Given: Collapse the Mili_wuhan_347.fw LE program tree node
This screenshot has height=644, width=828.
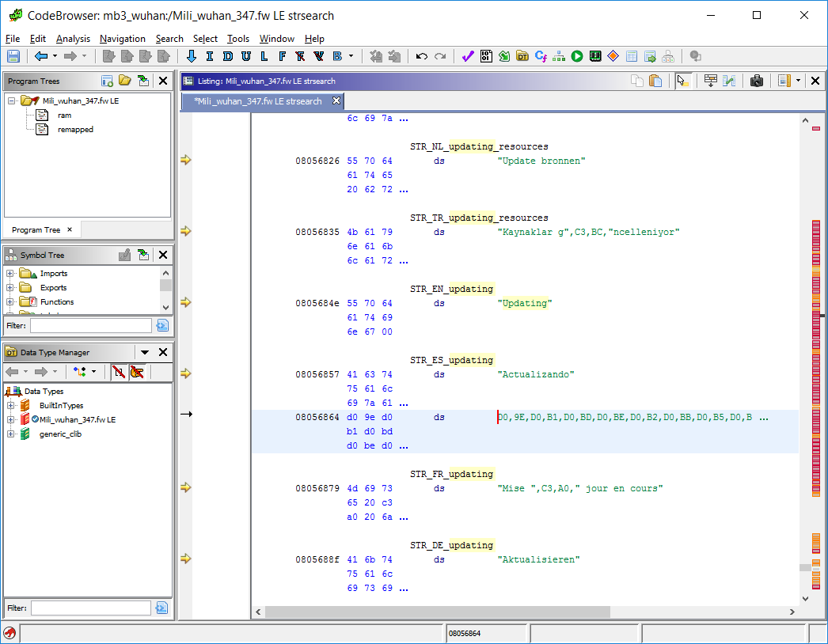Looking at the screenshot, I should click(11, 100).
